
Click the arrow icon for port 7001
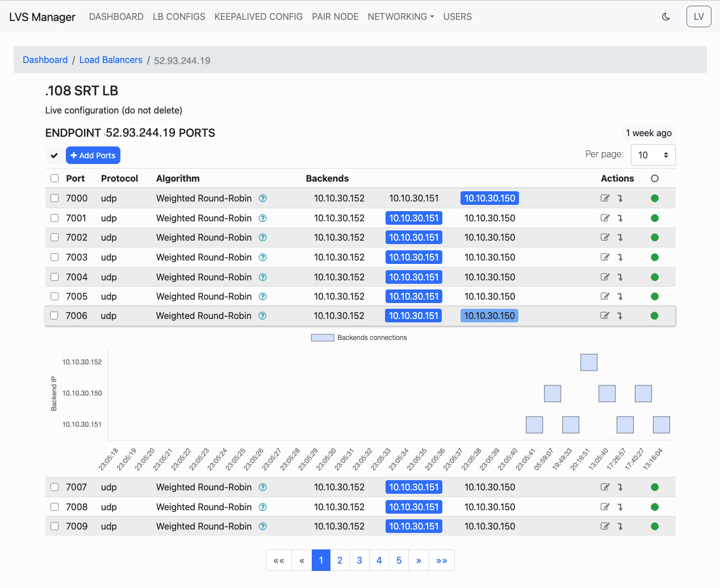pos(620,218)
